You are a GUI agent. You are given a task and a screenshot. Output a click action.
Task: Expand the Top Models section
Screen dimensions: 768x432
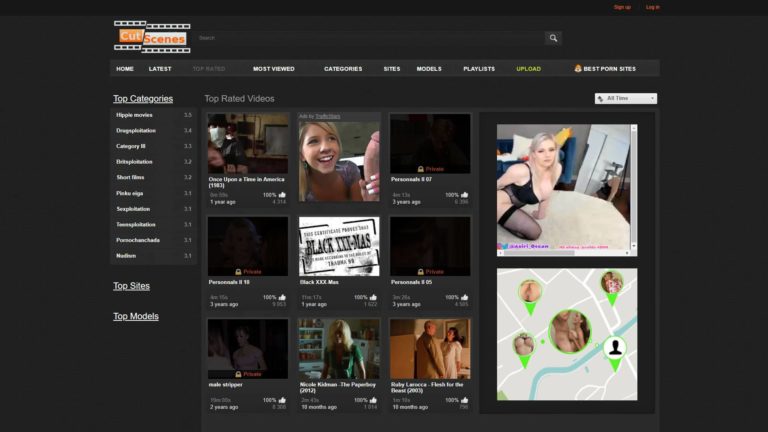pos(135,317)
